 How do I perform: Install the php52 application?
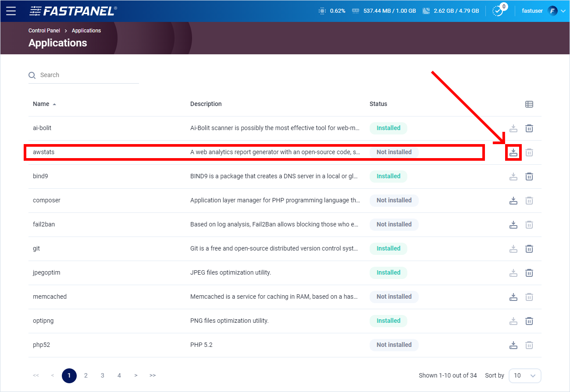click(x=513, y=345)
